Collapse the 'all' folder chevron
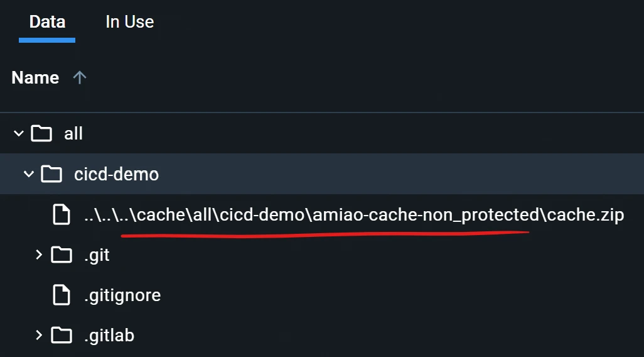 pyautogui.click(x=19, y=134)
